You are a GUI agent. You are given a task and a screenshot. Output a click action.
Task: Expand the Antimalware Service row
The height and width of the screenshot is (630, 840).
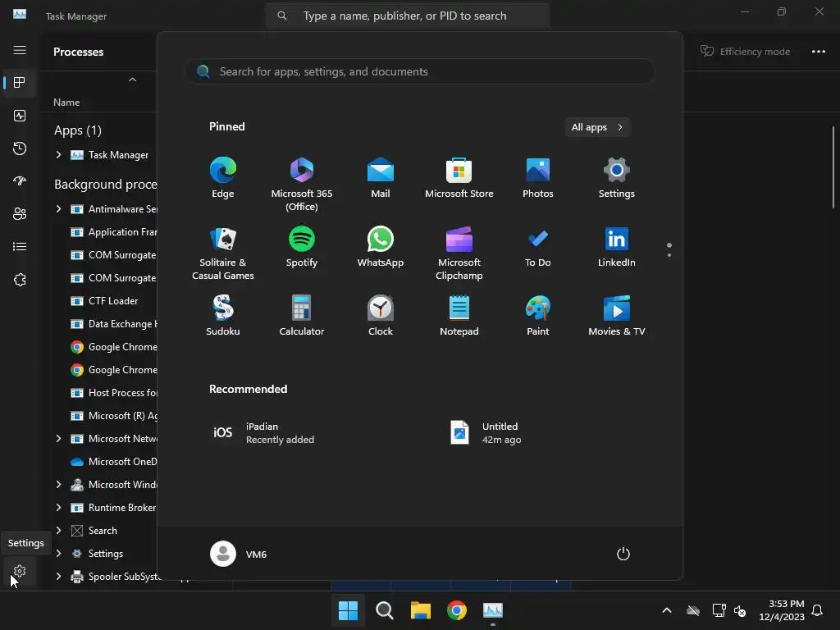pos(58,209)
